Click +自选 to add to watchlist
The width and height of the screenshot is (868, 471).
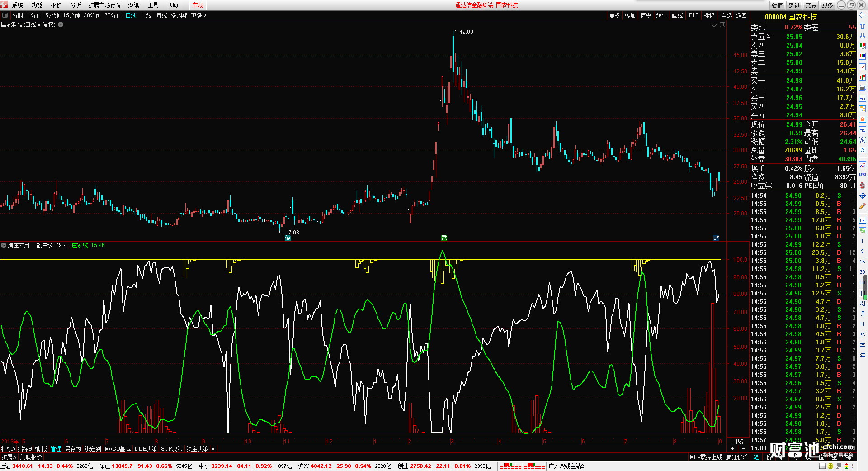click(x=725, y=15)
